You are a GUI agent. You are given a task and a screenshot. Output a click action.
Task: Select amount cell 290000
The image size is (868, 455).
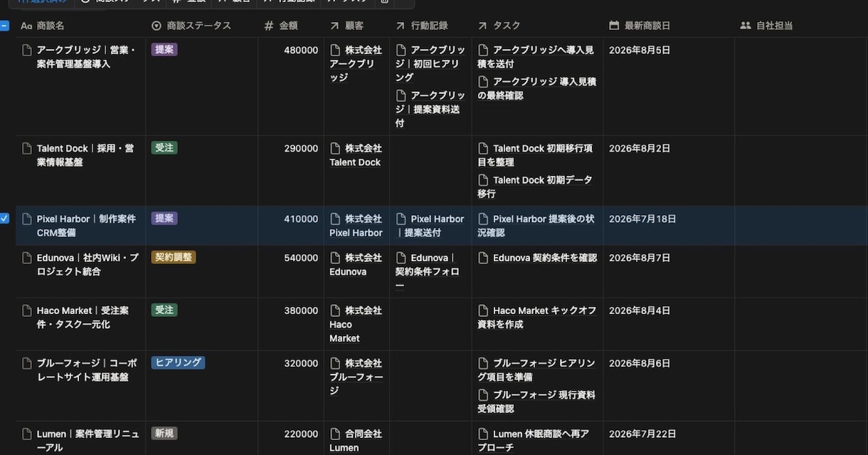[x=291, y=171]
